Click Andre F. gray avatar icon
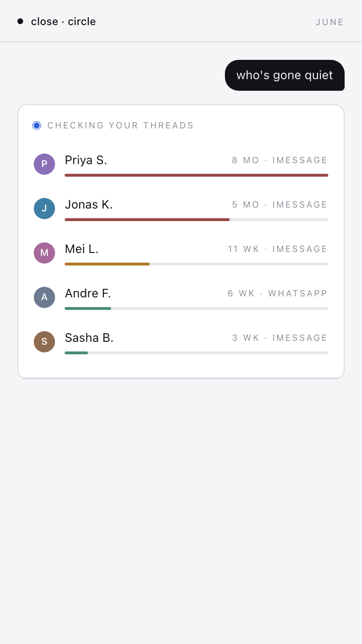The height and width of the screenshot is (644, 362). [x=44, y=297]
